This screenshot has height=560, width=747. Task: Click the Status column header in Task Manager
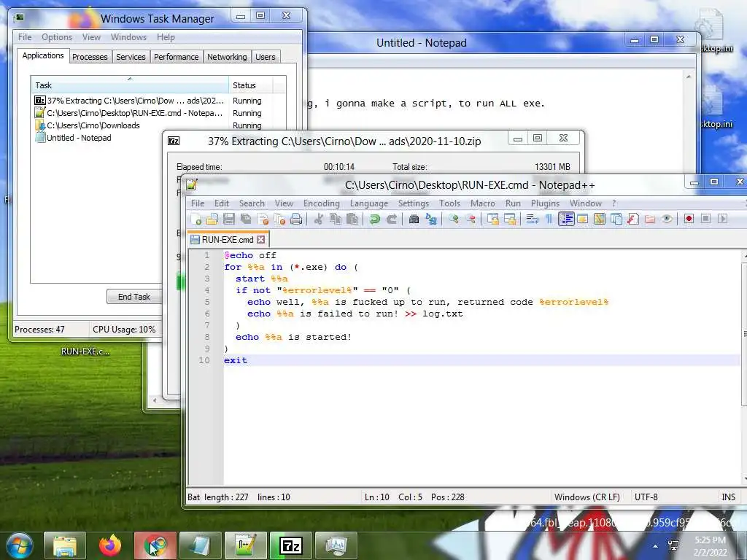251,85
